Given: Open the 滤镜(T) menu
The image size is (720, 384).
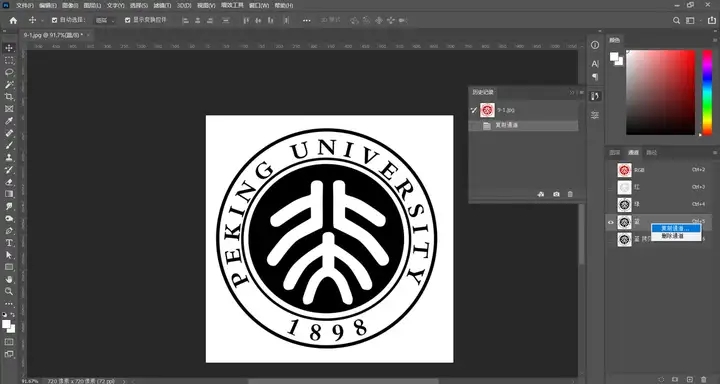Looking at the screenshot, I should coord(162,6).
